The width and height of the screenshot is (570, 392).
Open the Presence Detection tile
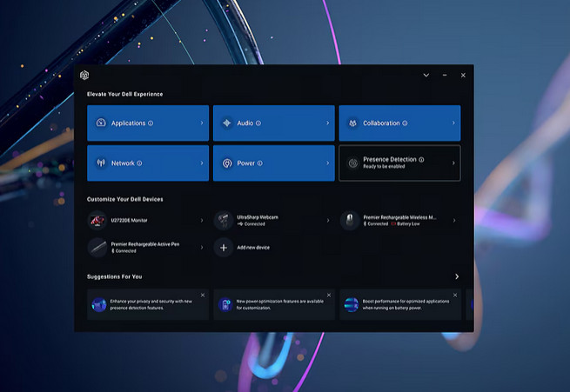(x=399, y=163)
